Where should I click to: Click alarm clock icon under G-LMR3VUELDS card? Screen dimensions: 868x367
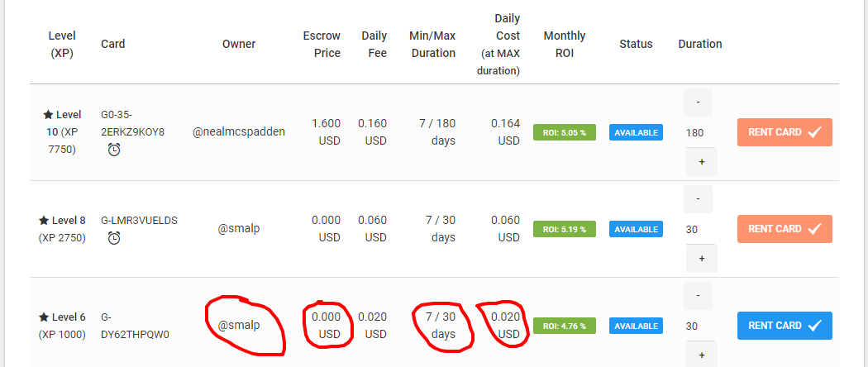click(114, 238)
